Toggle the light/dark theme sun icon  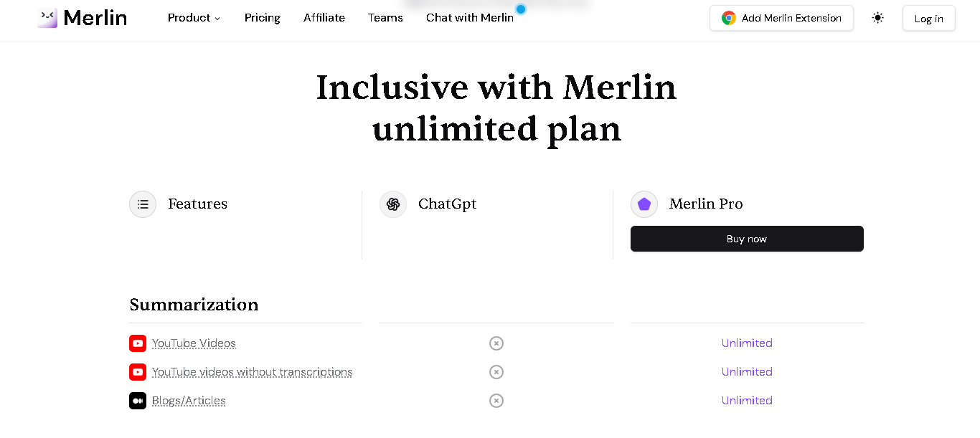click(x=877, y=18)
